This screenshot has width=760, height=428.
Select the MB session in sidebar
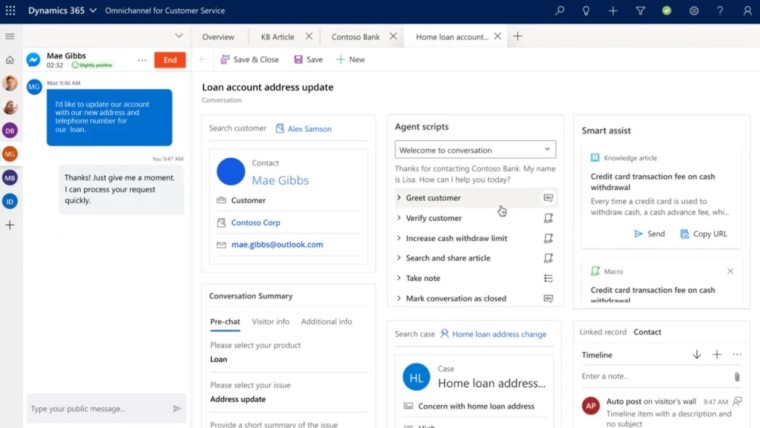pyautogui.click(x=10, y=177)
